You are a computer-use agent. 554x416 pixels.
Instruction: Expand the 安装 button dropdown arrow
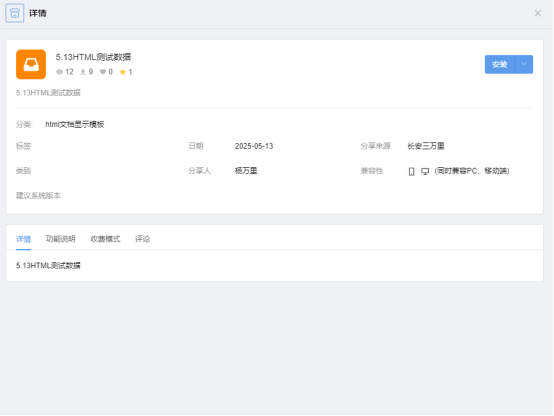coord(524,64)
